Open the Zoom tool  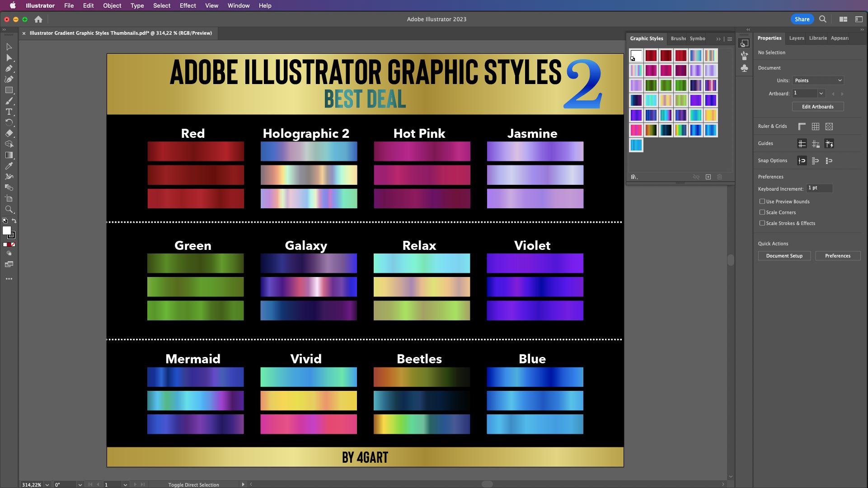(x=9, y=209)
